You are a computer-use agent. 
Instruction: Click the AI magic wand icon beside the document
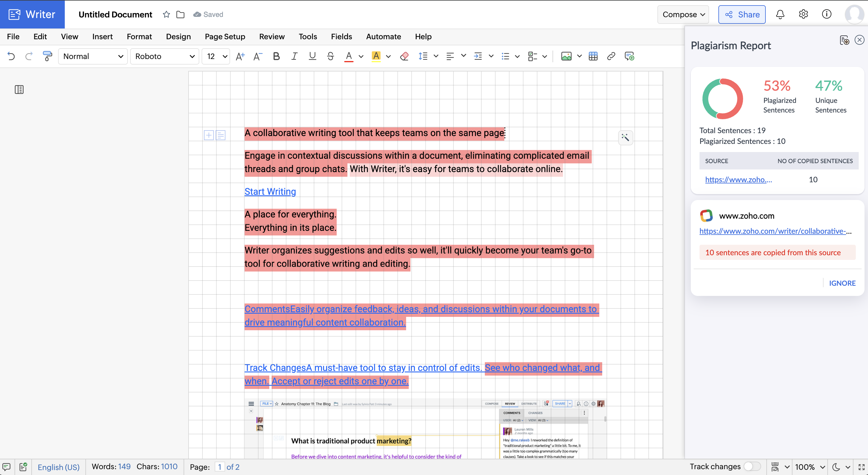[x=625, y=137]
